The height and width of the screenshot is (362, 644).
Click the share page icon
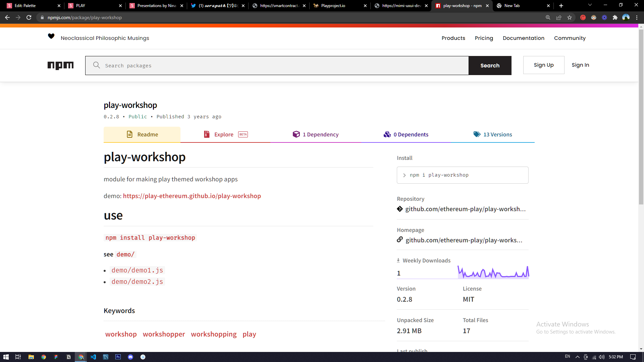[x=559, y=17]
